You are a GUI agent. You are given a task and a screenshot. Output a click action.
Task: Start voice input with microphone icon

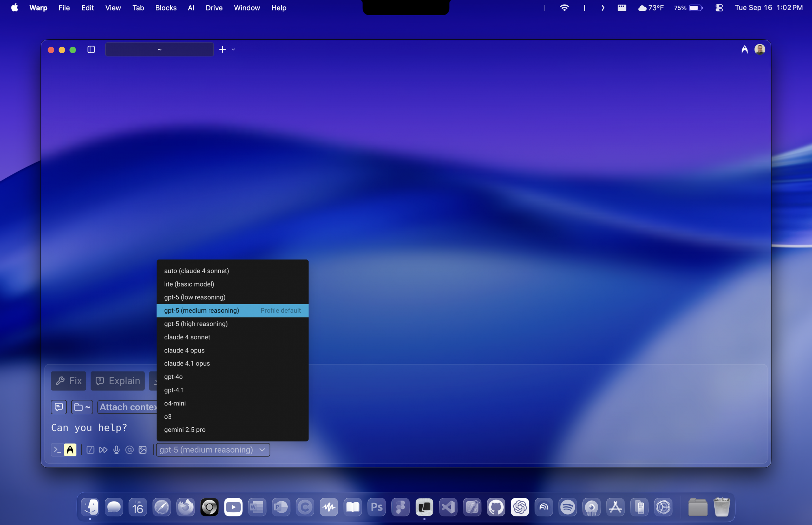coord(117,450)
